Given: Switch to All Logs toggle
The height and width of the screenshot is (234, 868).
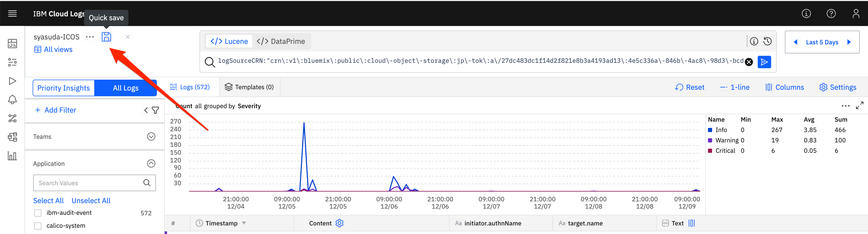Looking at the screenshot, I should [x=126, y=88].
